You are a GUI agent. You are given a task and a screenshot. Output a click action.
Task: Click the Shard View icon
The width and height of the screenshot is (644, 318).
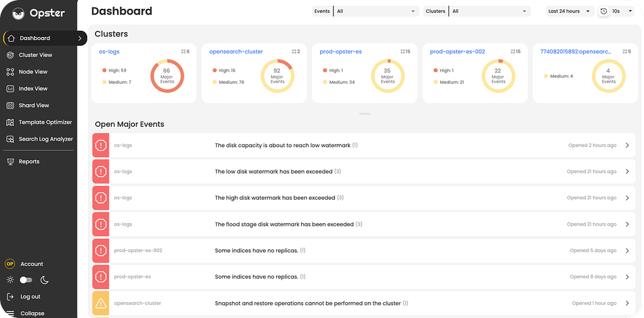tap(10, 106)
